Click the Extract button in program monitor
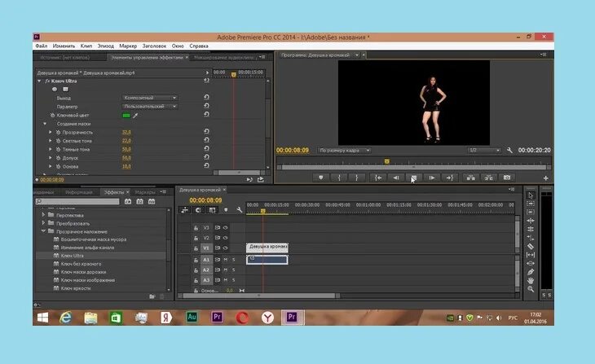 click(489, 178)
